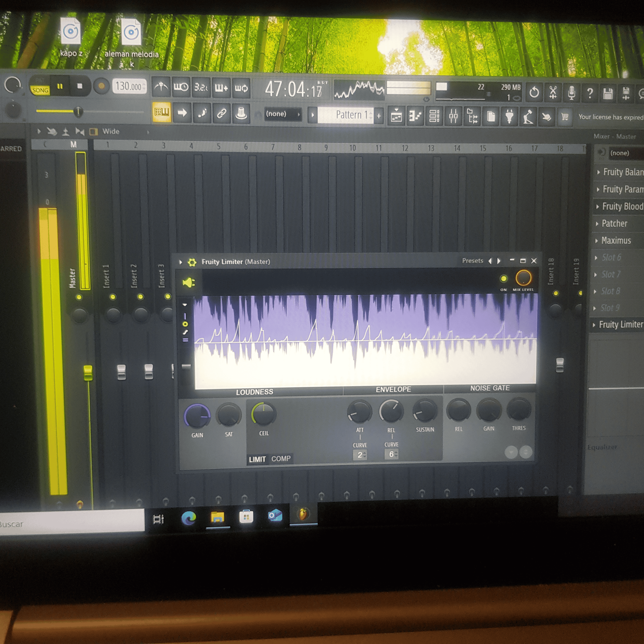This screenshot has width=644, height=644.
Task: Open the Mixer view icon
Action: 453,117
